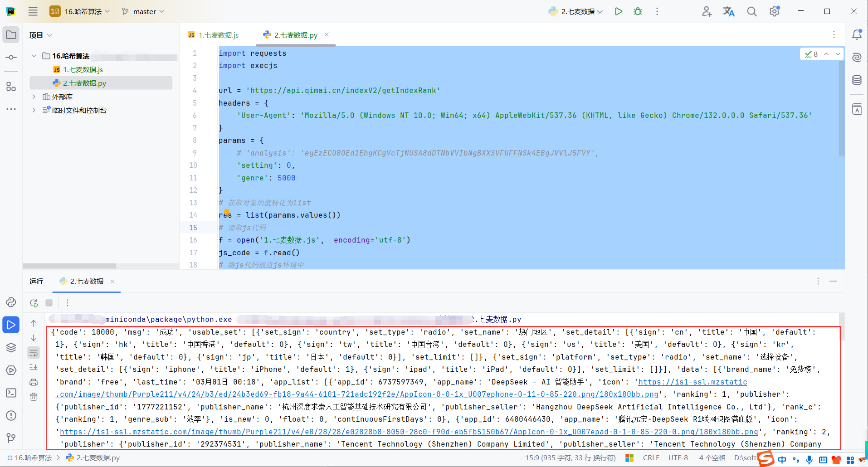Open the master branch dropdown
This screenshot has height=467, width=868.
[x=143, y=11]
